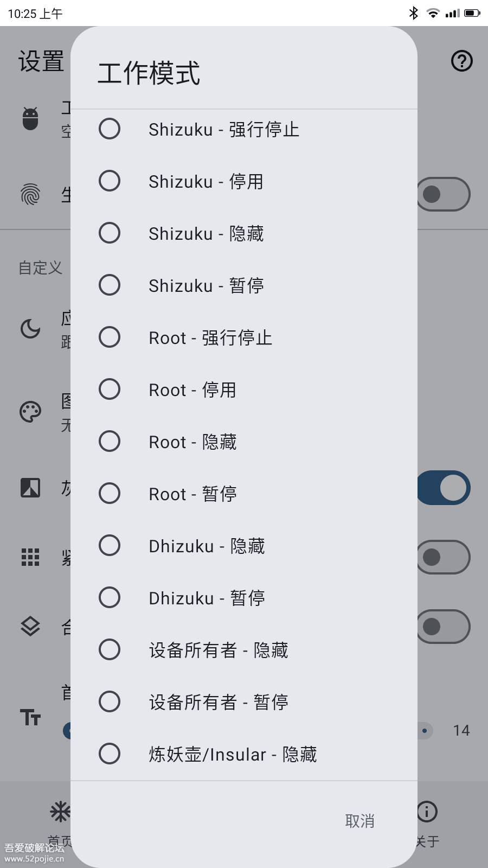488x868 pixels.
Task: Tap the image wallpaper icon
Action: [x=30, y=488]
